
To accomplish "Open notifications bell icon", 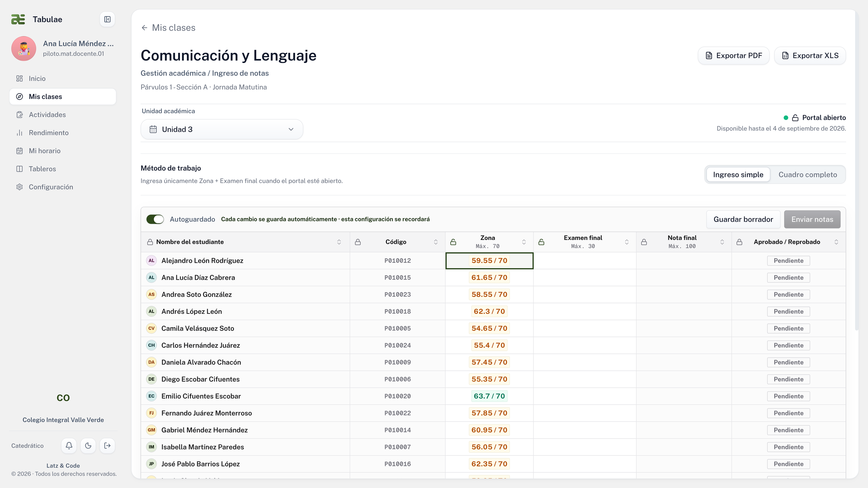I will 69,446.
